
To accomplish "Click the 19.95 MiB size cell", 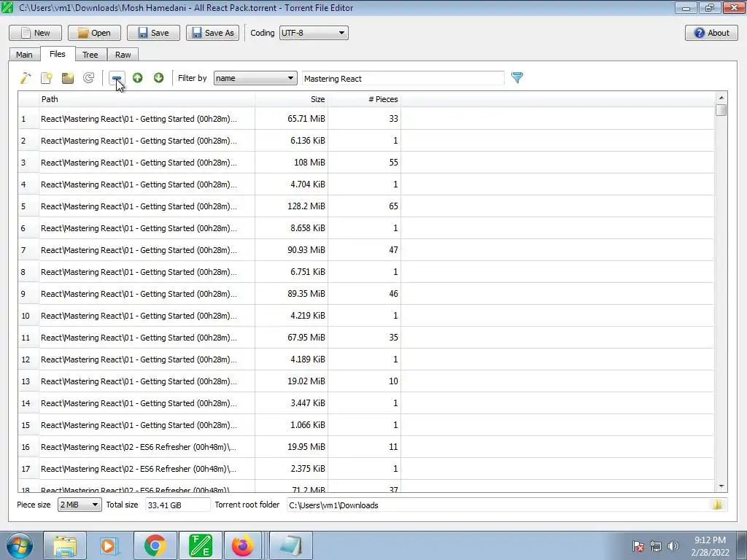I will (291, 447).
